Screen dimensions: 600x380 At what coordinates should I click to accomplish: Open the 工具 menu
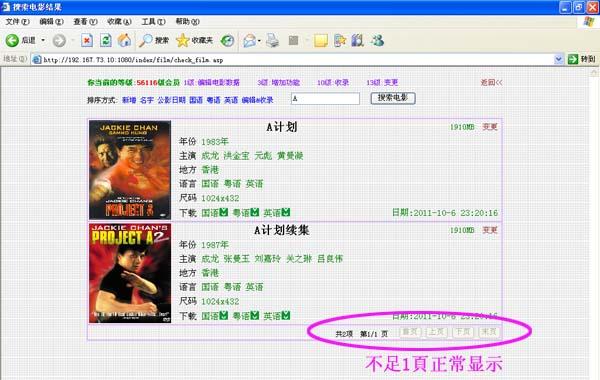[153, 21]
